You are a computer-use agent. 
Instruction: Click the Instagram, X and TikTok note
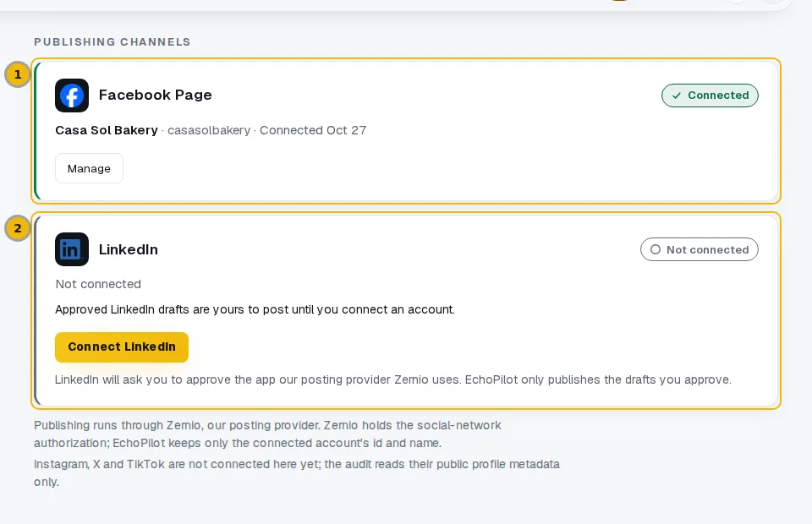tap(297, 472)
